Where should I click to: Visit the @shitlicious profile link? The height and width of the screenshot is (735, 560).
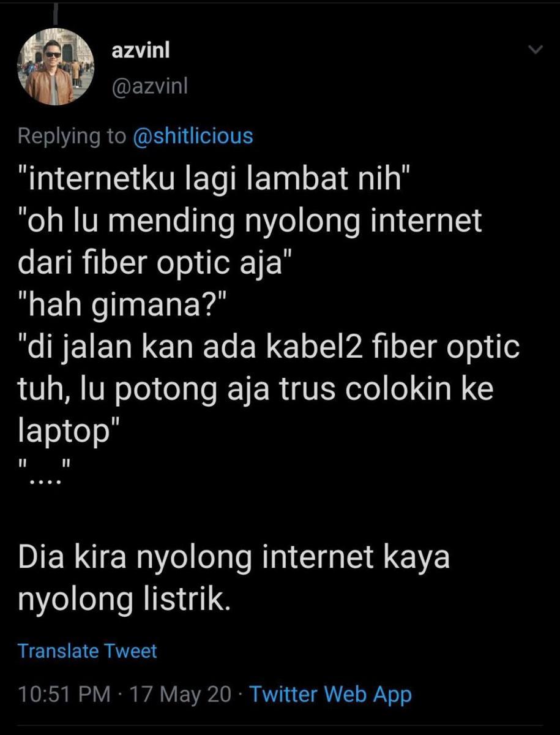click(x=192, y=135)
